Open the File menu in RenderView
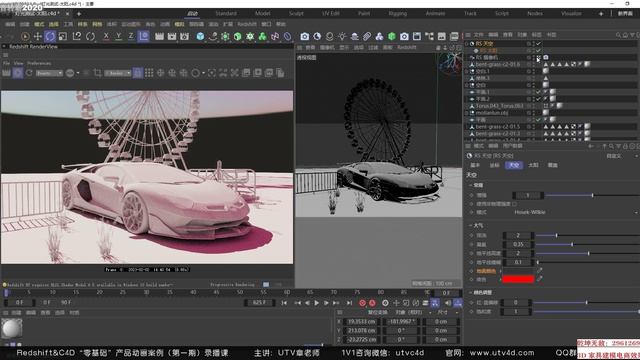This screenshot has height=360, width=640. [7, 63]
